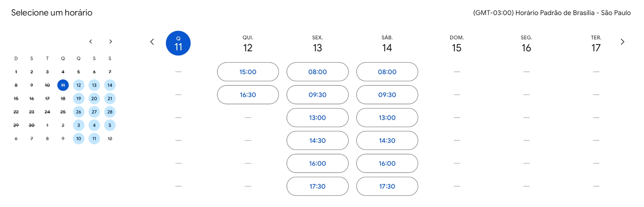Select the 16:30 slot on Thursday 12
The image size is (644, 207).
click(248, 95)
